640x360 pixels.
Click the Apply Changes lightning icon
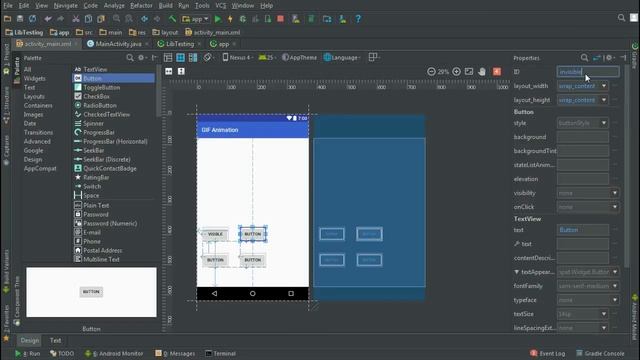(x=230, y=19)
